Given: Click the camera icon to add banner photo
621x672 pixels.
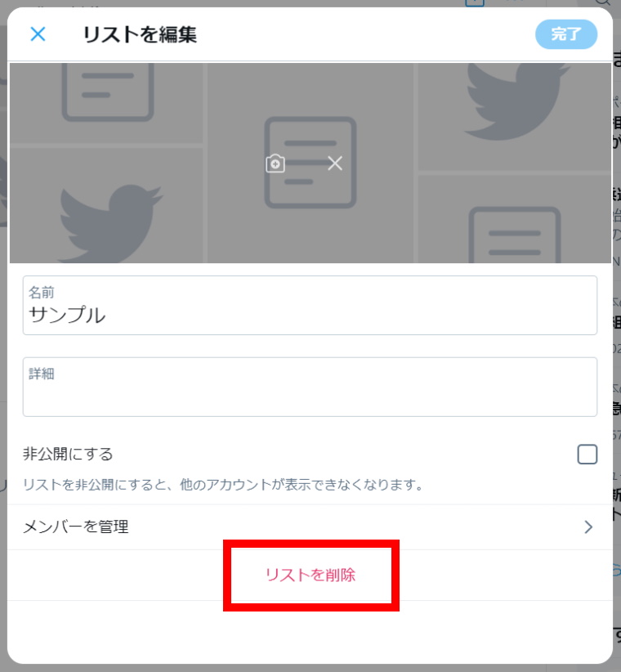Looking at the screenshot, I should pyautogui.click(x=275, y=164).
